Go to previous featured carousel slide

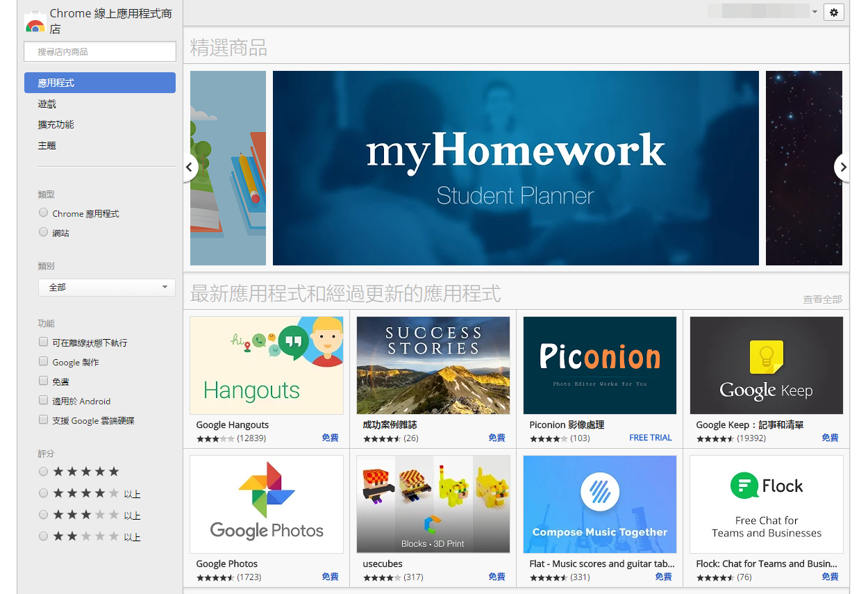[189, 167]
